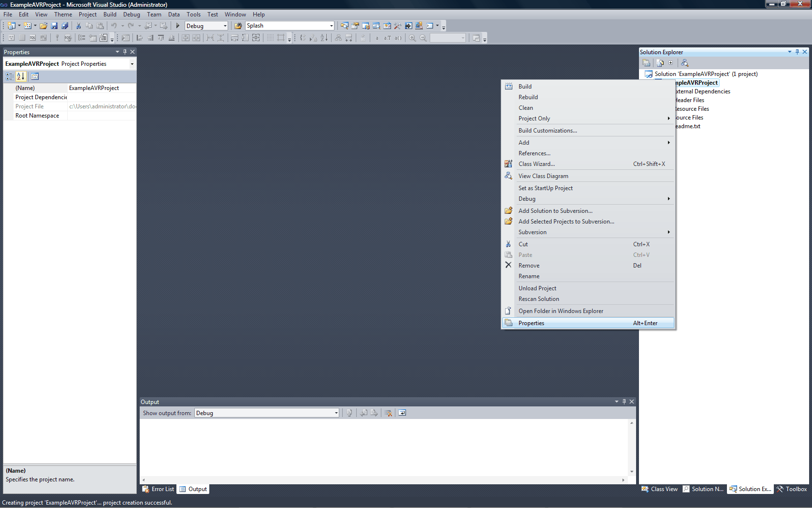Viewport: 812px width, 508px height.
Task: Switch Properties panel to alphabetical sorting
Action: [x=21, y=76]
